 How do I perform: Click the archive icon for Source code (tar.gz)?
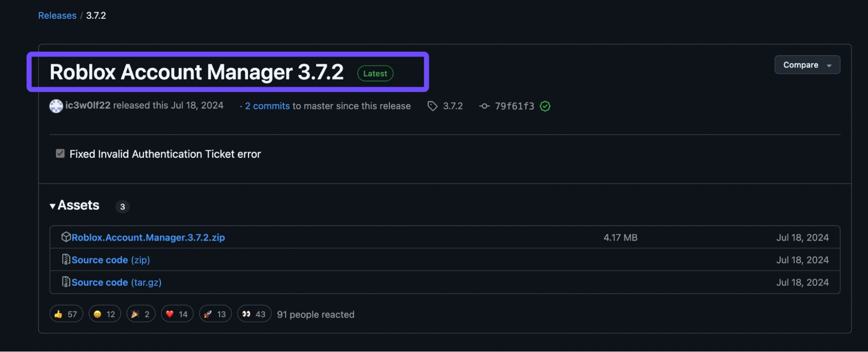(x=66, y=282)
